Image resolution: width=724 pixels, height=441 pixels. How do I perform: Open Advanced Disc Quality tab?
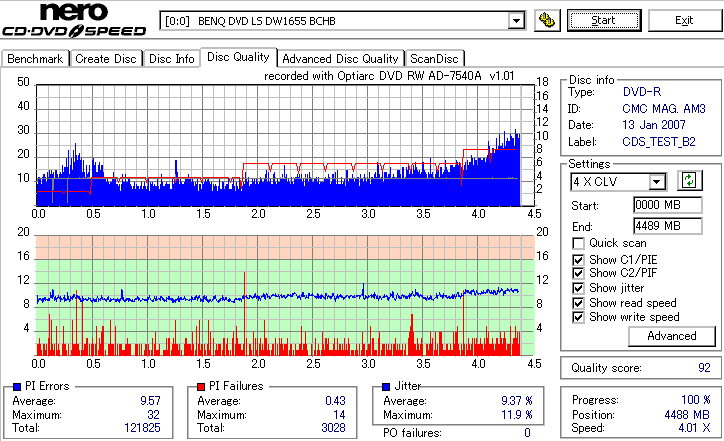tap(340, 59)
